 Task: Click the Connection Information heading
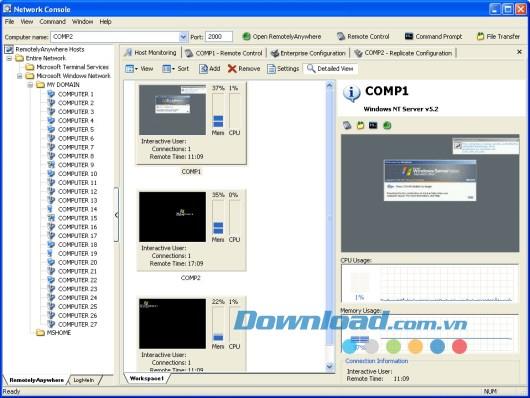tap(377, 361)
